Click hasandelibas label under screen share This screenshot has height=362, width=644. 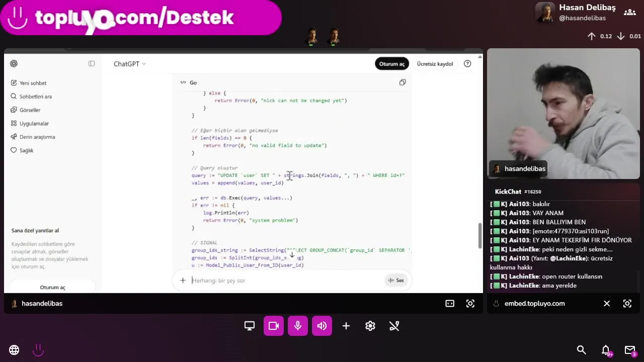[x=42, y=304]
